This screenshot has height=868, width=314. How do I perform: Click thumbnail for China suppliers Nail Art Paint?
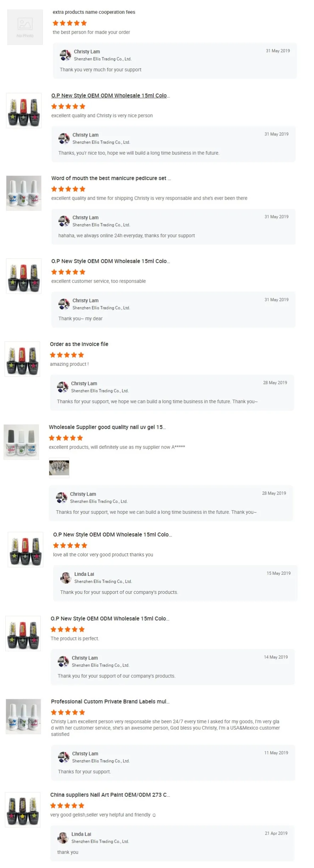tap(23, 810)
